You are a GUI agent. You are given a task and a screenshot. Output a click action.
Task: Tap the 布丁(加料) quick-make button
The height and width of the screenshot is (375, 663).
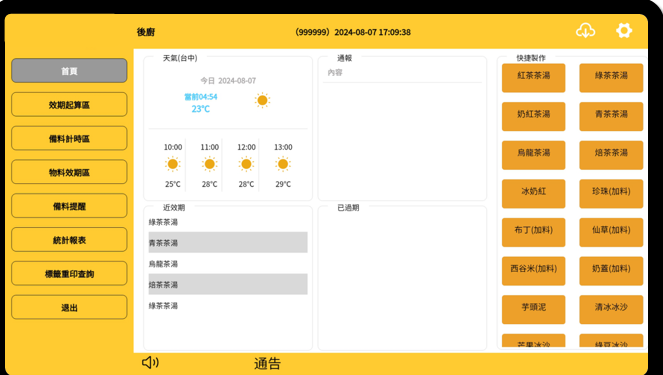click(534, 232)
